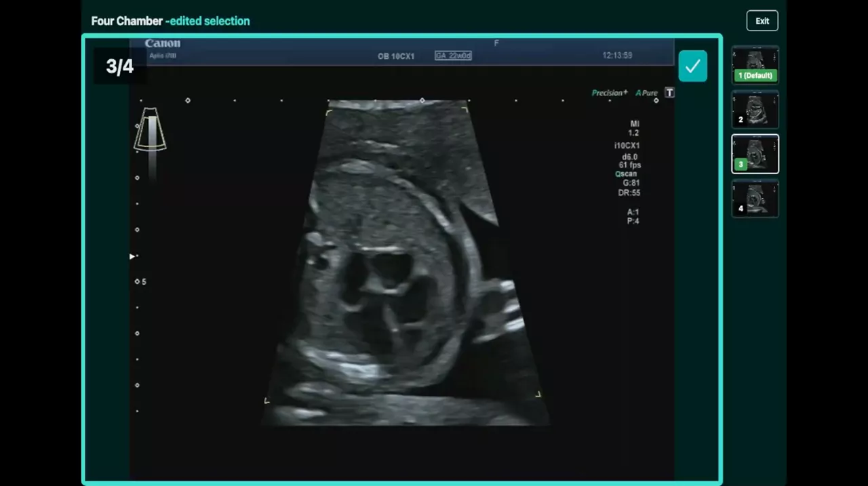Confirm selection with the teal checkmark button

coord(692,66)
